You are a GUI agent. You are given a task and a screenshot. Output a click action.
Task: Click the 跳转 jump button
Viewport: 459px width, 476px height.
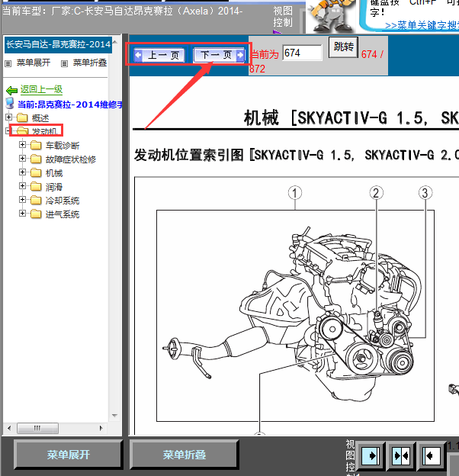[x=343, y=47]
